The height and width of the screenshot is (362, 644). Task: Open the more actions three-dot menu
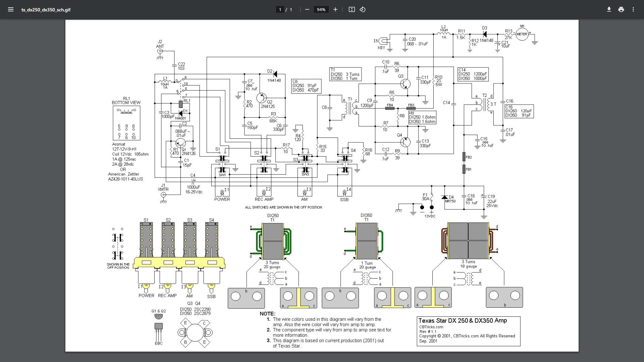point(633,9)
